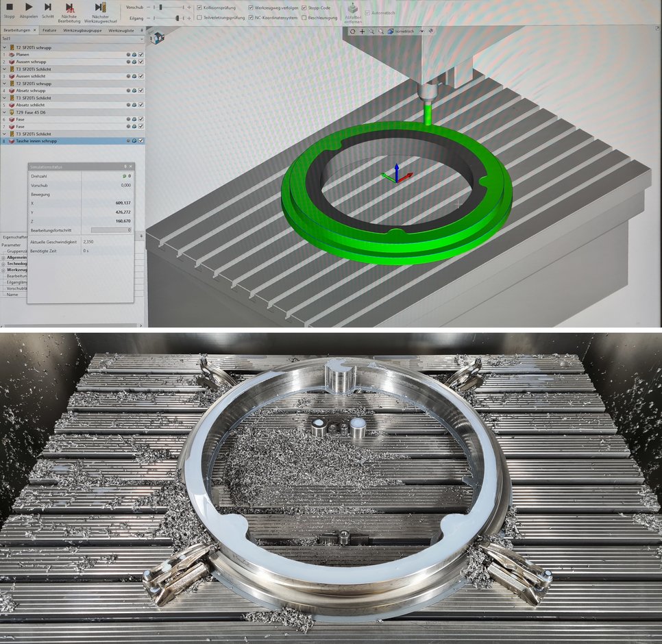Uncheck the Absatz schlicht operation checkbox
Viewport: 662px width, 644px height.
click(141, 105)
